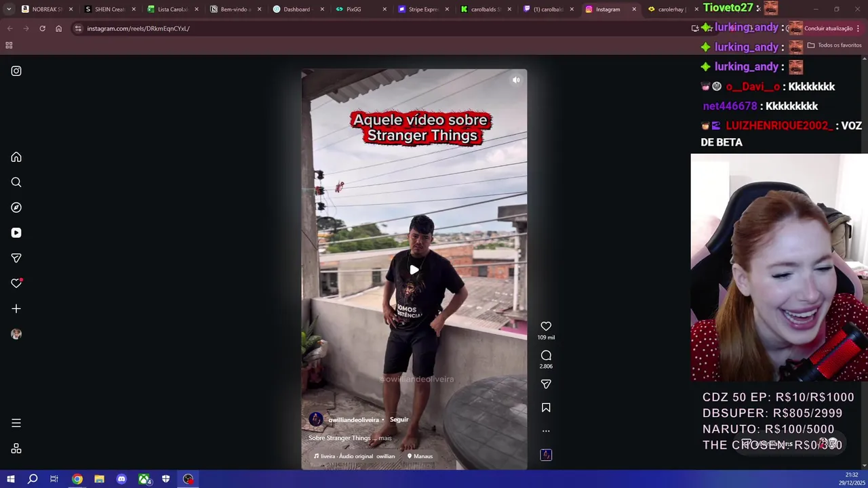Open Windows Security shield on the taskbar
Viewport: 868px width, 488px height.
coord(165,479)
